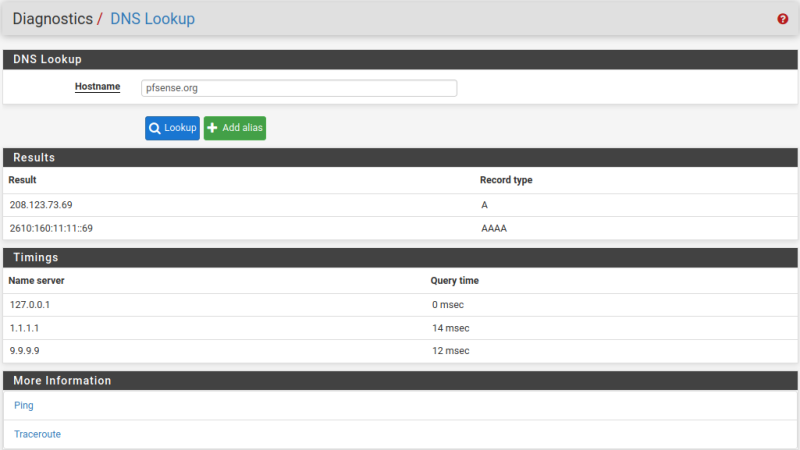This screenshot has width=800, height=450.
Task: Open the red help question mark icon
Action: [782, 19]
